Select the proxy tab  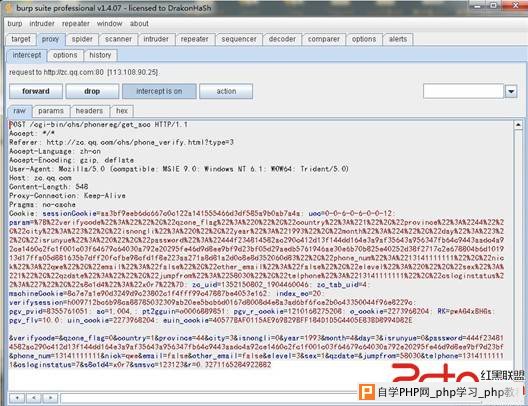click(x=50, y=39)
